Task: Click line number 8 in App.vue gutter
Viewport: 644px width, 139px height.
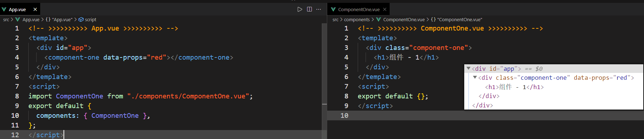Action: point(17,96)
